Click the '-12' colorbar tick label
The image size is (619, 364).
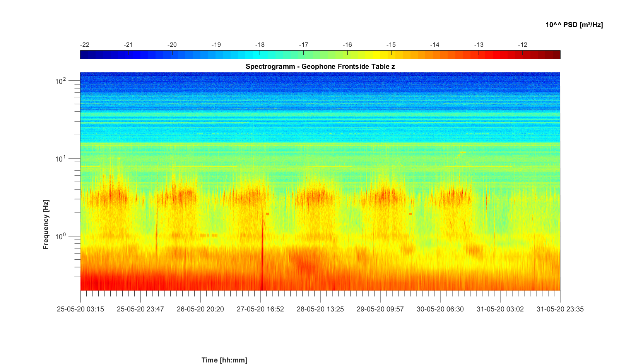click(x=522, y=45)
